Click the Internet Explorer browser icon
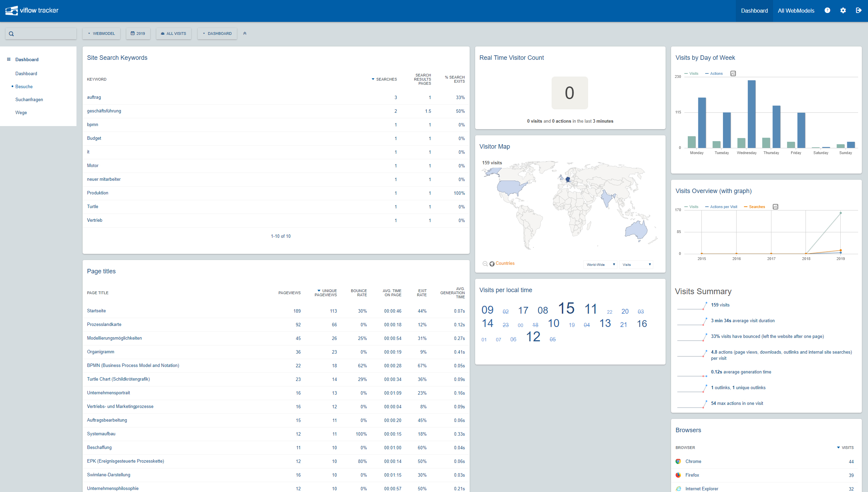 678,489
